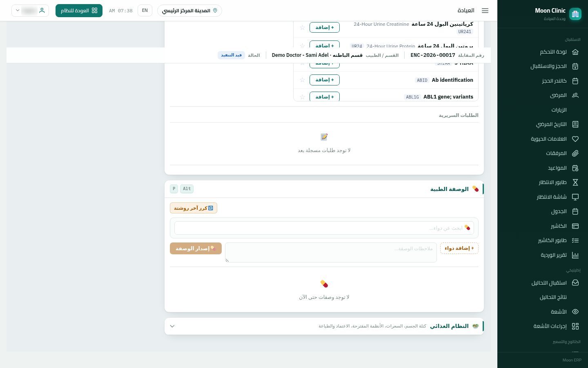Click the إجراءات الأشعة grid icon
588x368 pixels.
tap(575, 326)
